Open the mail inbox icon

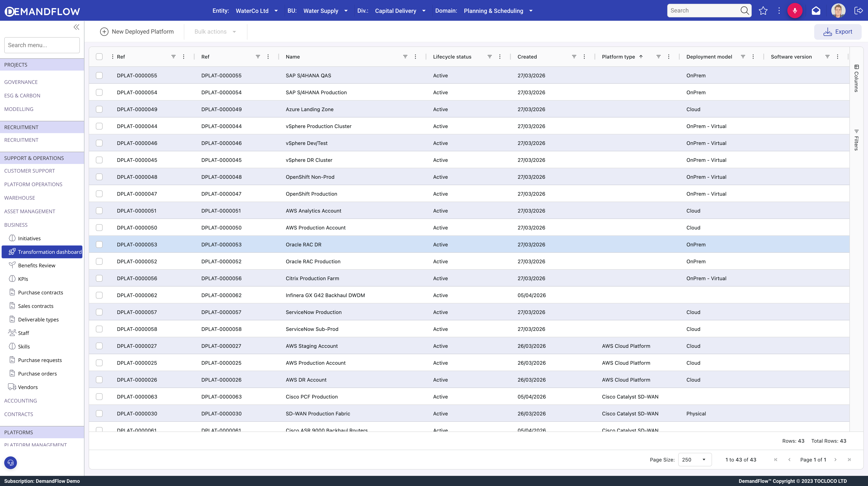tap(816, 11)
